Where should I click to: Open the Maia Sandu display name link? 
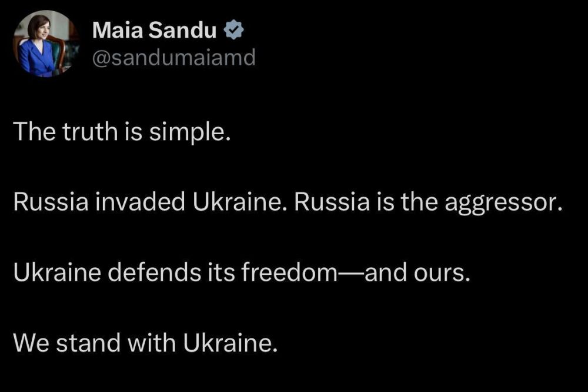coord(154,30)
